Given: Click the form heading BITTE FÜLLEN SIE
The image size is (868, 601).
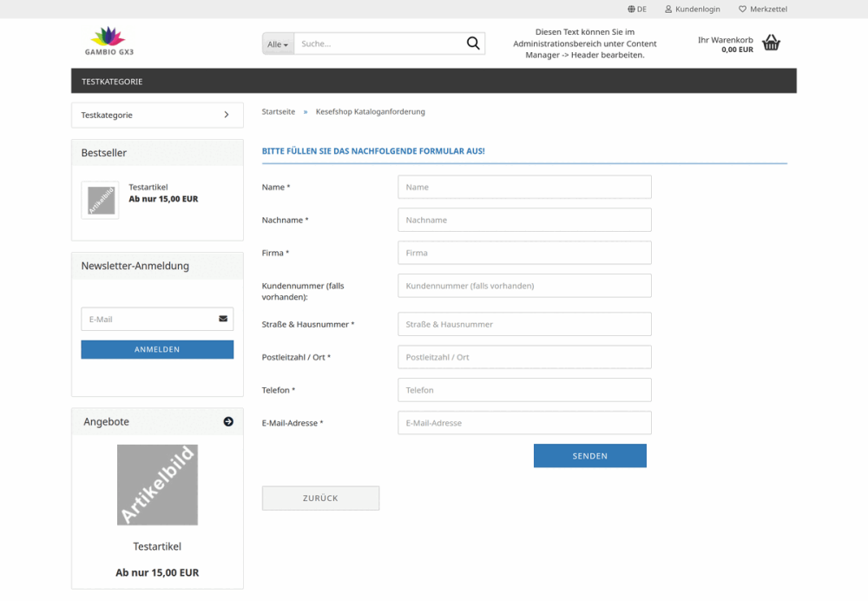Looking at the screenshot, I should tap(373, 150).
